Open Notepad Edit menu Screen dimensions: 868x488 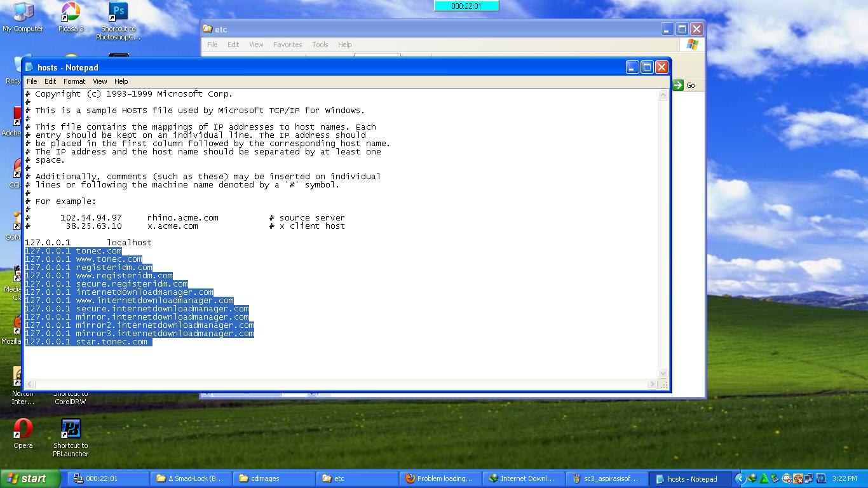[x=50, y=81]
